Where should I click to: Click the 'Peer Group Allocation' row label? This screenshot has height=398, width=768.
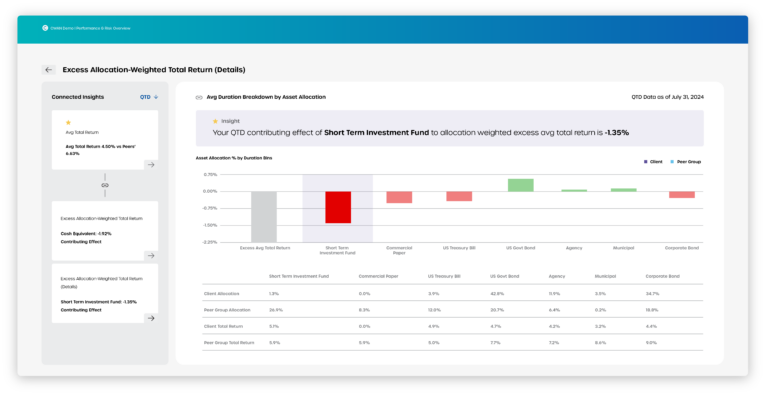click(227, 310)
